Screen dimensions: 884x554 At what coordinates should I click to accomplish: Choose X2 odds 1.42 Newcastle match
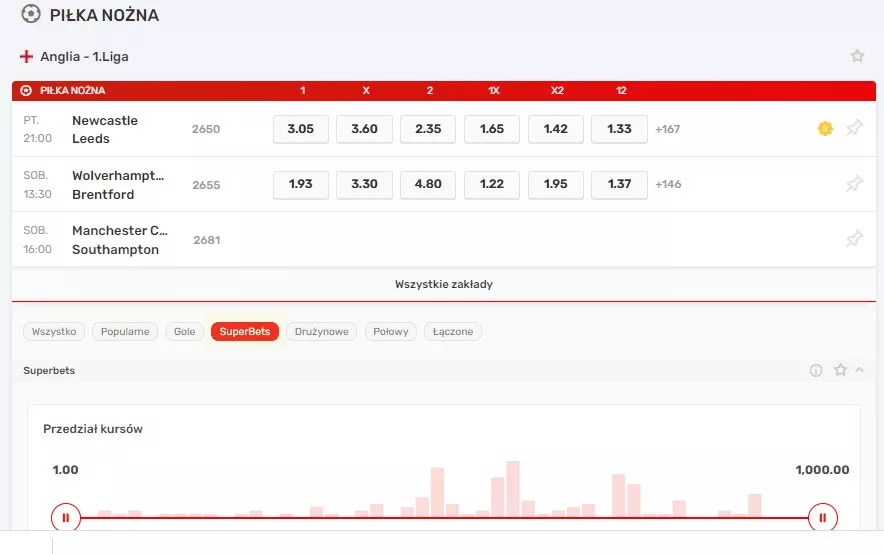[555, 129]
